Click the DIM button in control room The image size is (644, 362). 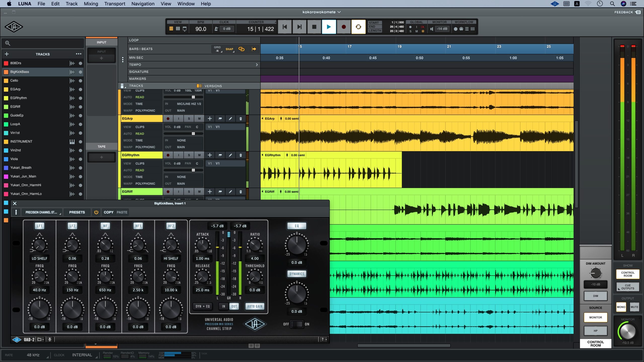pyautogui.click(x=595, y=296)
